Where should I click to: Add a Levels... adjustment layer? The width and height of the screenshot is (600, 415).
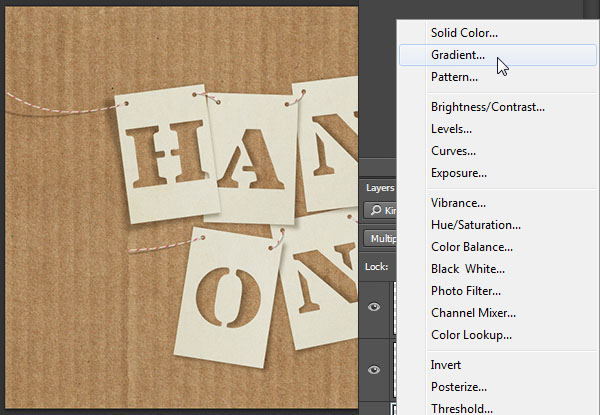451,129
